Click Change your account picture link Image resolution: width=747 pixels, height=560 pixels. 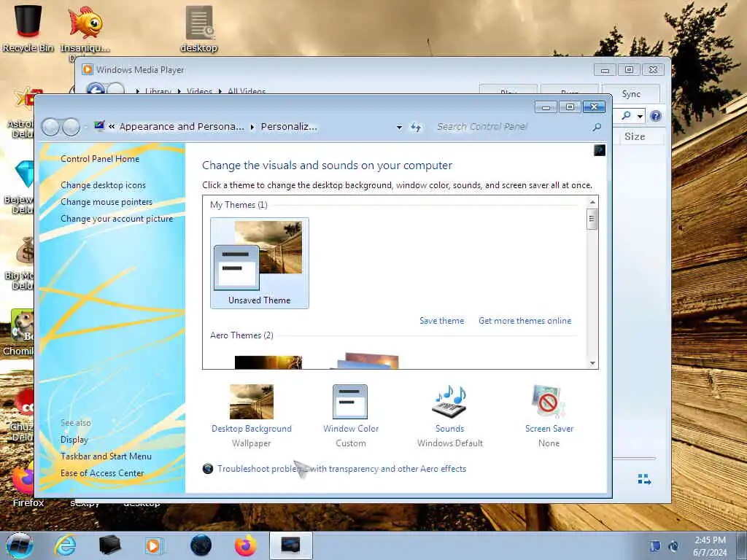point(117,219)
